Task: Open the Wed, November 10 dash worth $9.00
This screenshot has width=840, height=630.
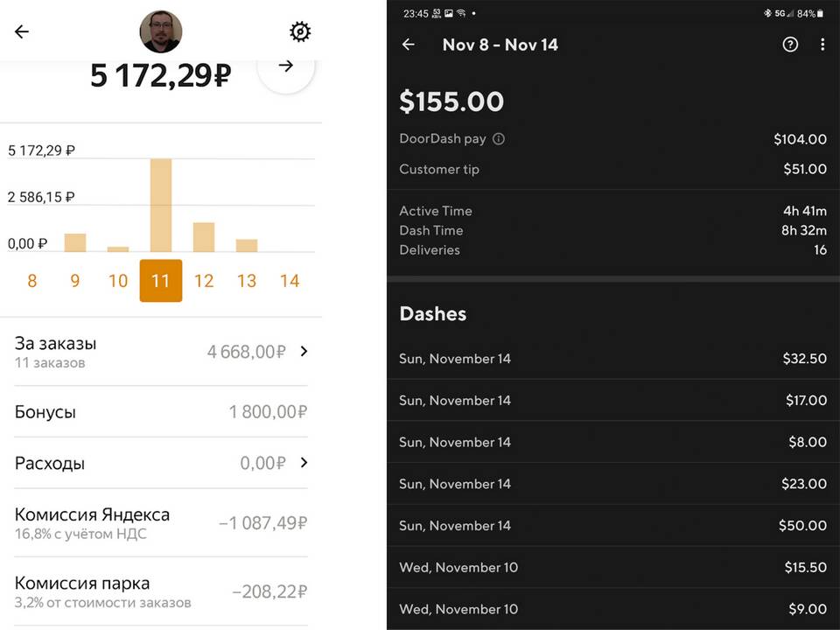Action: point(612,609)
